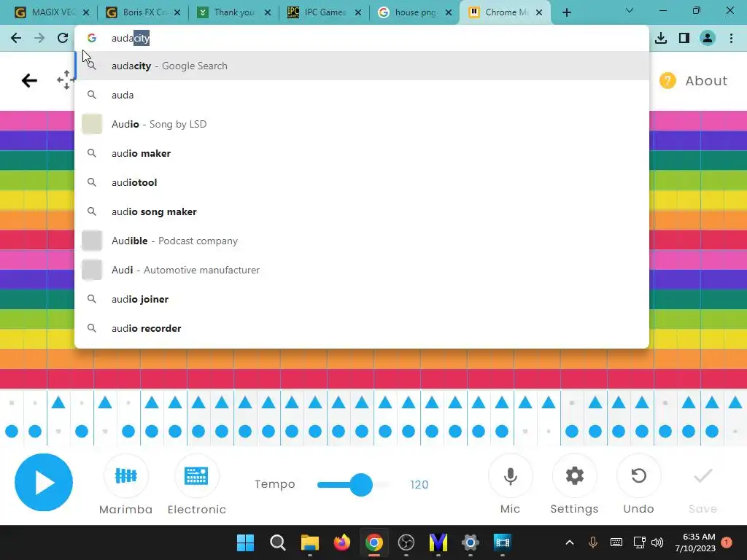Viewport: 747px width, 560px height.
Task: Go back using Song Maker's black arrow
Action: click(x=29, y=80)
